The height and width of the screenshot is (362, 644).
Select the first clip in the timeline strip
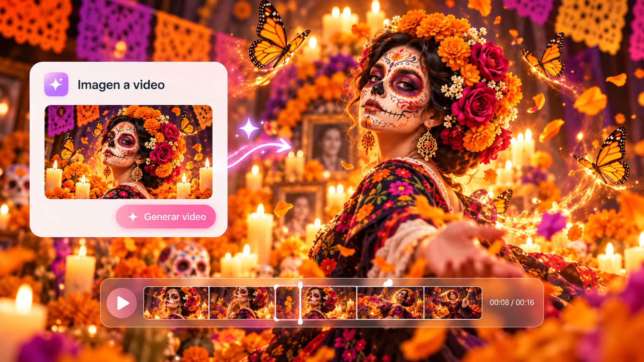(176, 303)
